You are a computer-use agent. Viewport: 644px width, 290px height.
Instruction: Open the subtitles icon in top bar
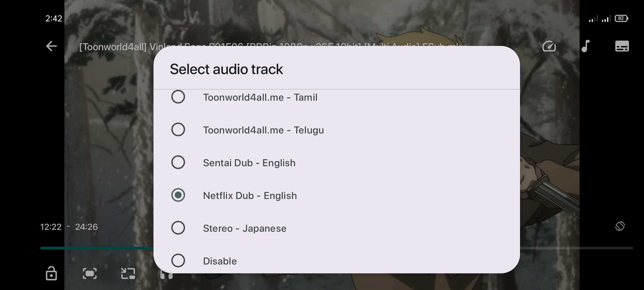pos(622,46)
